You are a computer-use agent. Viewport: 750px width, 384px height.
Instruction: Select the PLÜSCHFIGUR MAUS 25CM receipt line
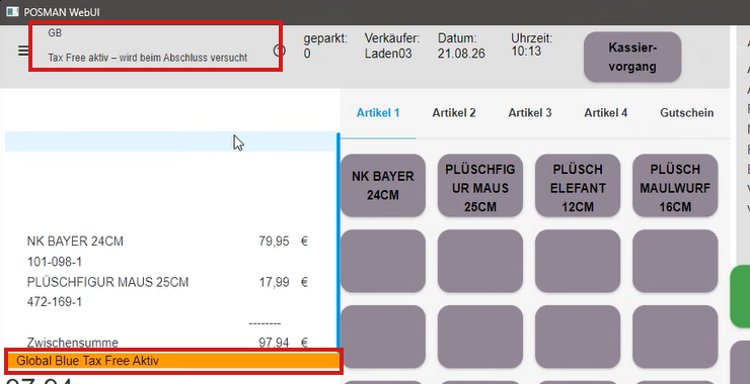click(167, 282)
